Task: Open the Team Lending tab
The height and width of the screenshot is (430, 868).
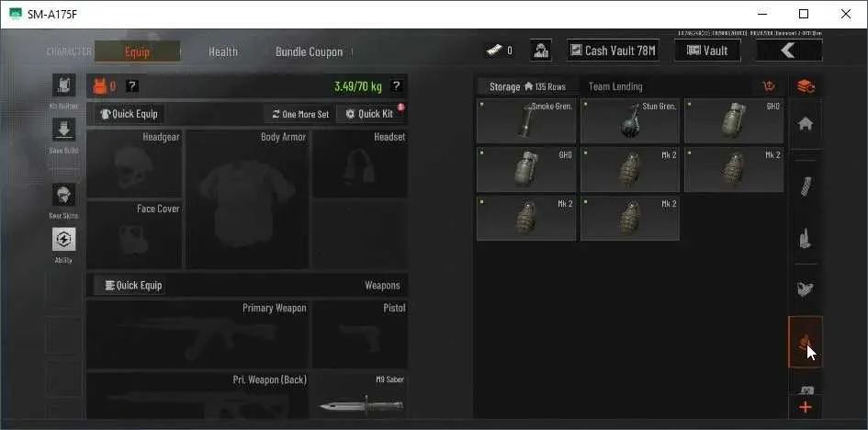Action: pos(615,86)
